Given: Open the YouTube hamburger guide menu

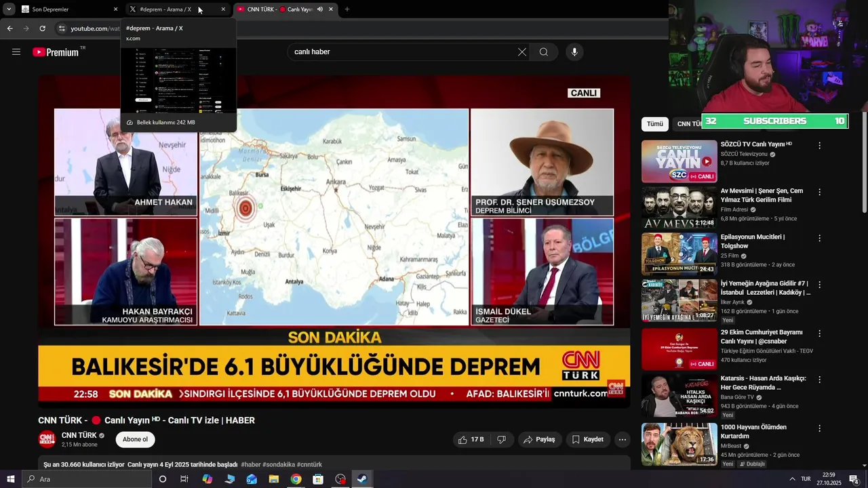Looking at the screenshot, I should tap(16, 52).
